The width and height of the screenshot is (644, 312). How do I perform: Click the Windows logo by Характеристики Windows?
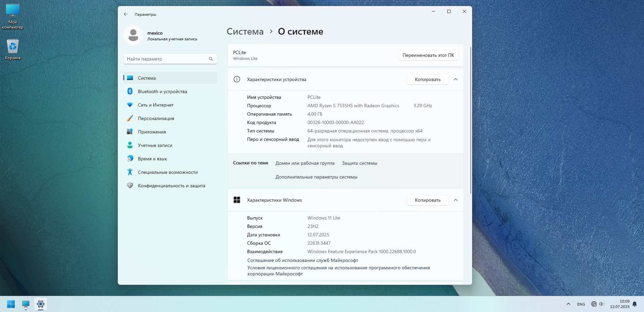coord(237,200)
